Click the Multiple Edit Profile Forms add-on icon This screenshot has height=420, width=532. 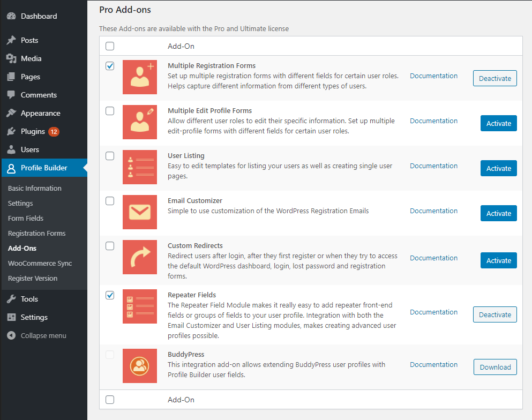(140, 122)
